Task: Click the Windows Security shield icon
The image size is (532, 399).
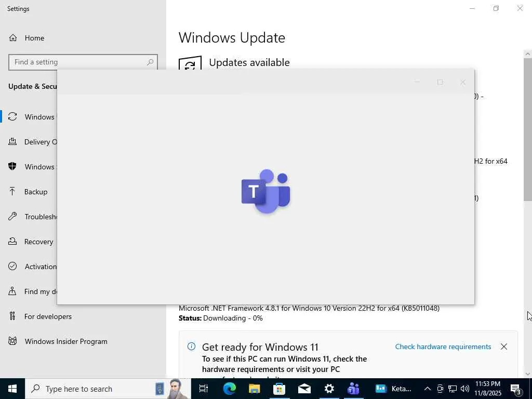Action: coord(12,166)
